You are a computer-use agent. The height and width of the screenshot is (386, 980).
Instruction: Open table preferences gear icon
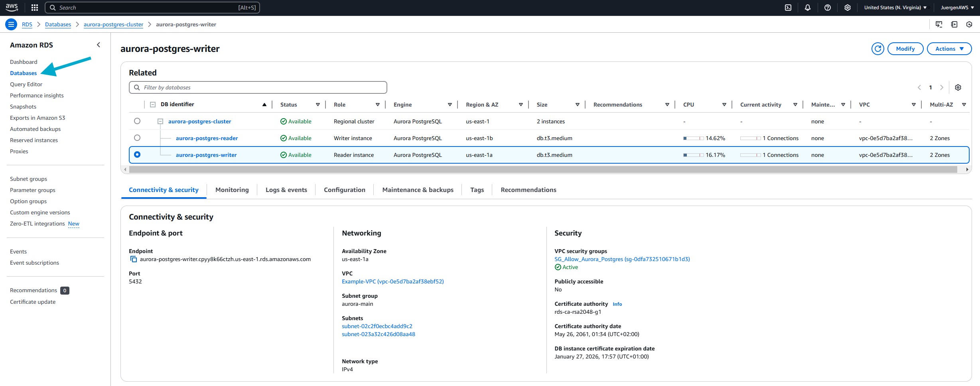958,87
